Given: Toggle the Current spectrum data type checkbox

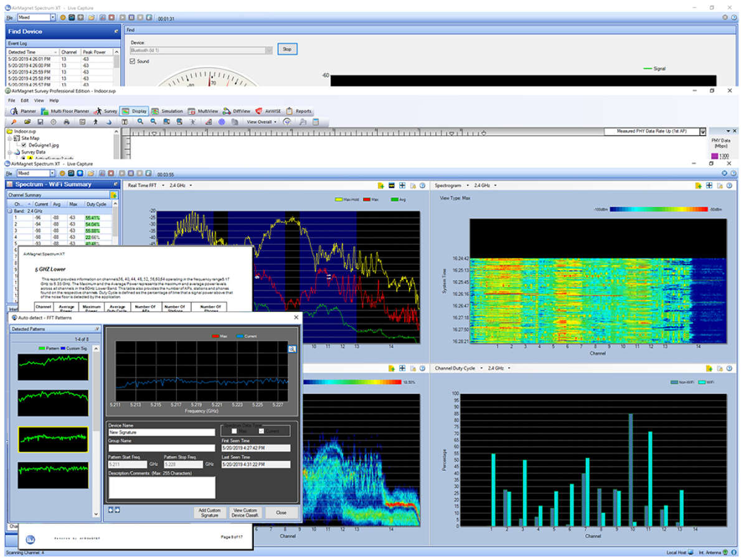Looking at the screenshot, I should tap(262, 431).
